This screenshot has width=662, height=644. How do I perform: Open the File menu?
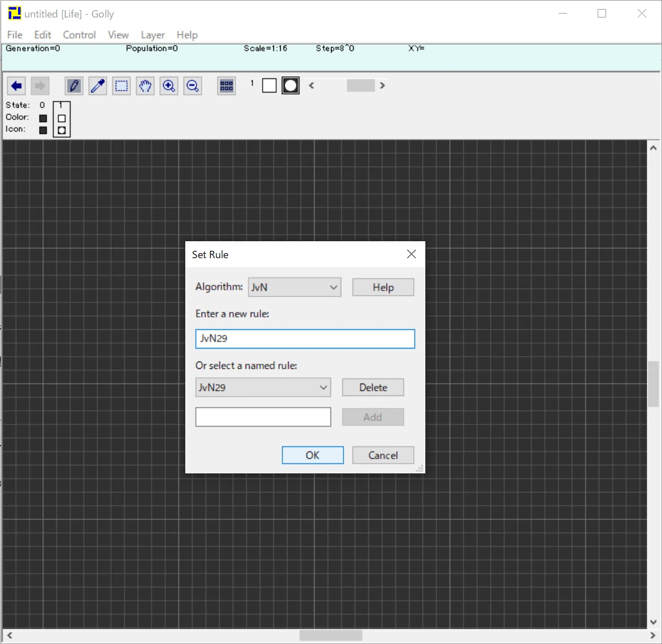click(15, 35)
